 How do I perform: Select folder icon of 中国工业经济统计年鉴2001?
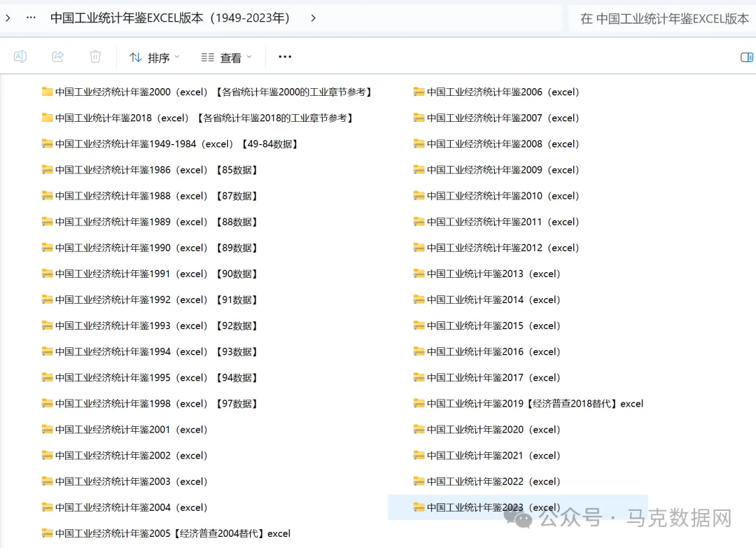click(48, 430)
